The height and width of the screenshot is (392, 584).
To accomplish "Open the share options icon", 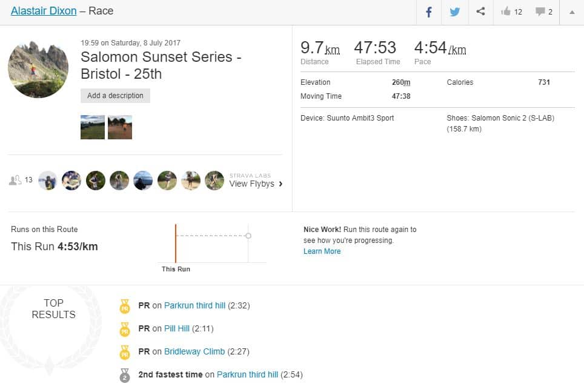I will click(x=480, y=11).
